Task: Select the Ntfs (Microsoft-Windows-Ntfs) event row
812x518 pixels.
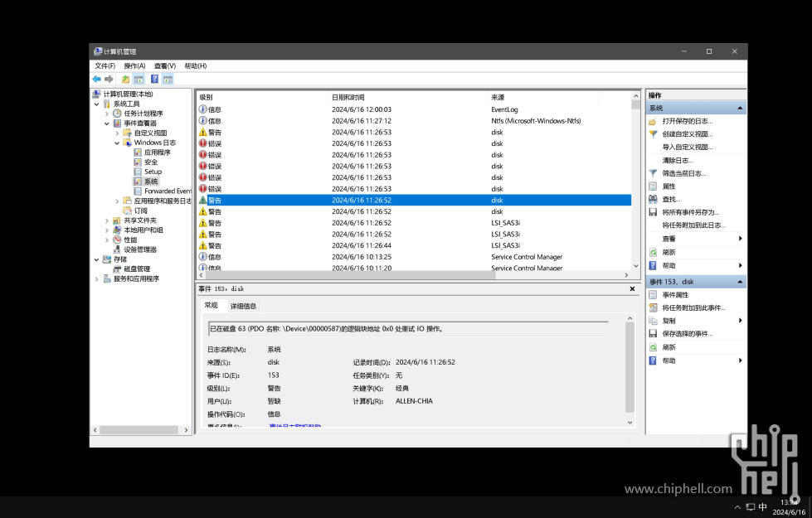Action: click(x=414, y=120)
